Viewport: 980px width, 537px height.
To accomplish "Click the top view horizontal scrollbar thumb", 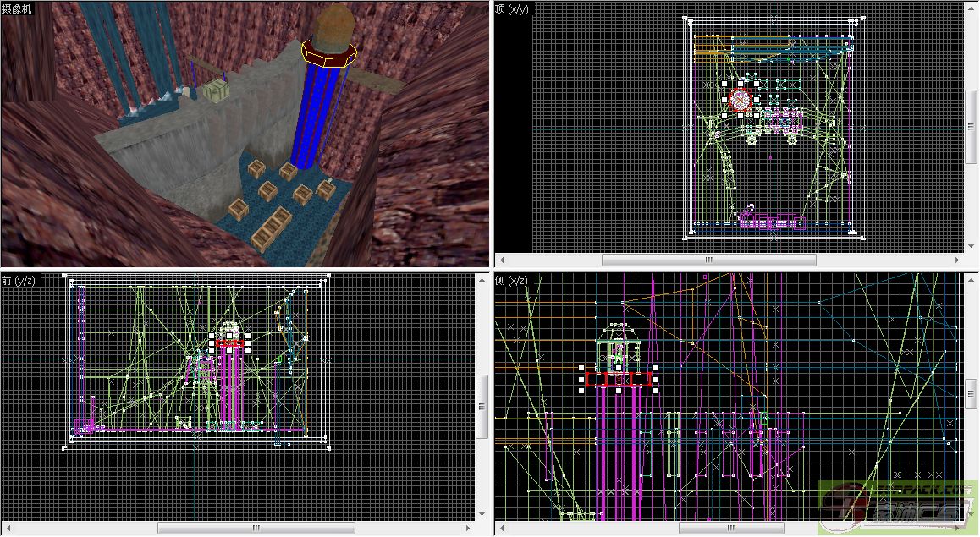I will point(708,260).
